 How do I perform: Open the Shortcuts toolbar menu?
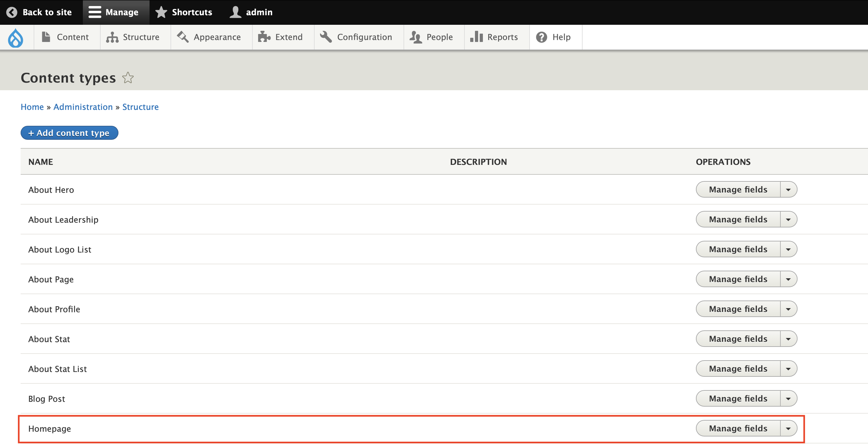click(x=184, y=12)
